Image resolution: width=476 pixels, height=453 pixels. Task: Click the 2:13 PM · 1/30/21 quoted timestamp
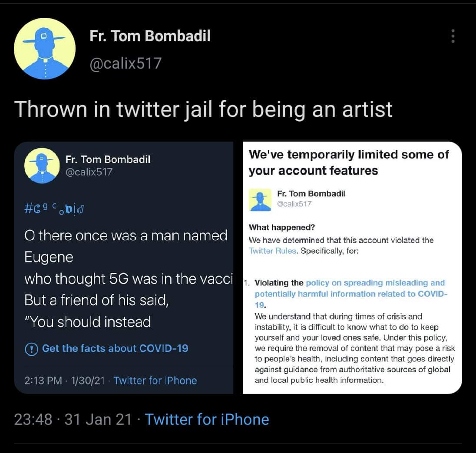66,381
